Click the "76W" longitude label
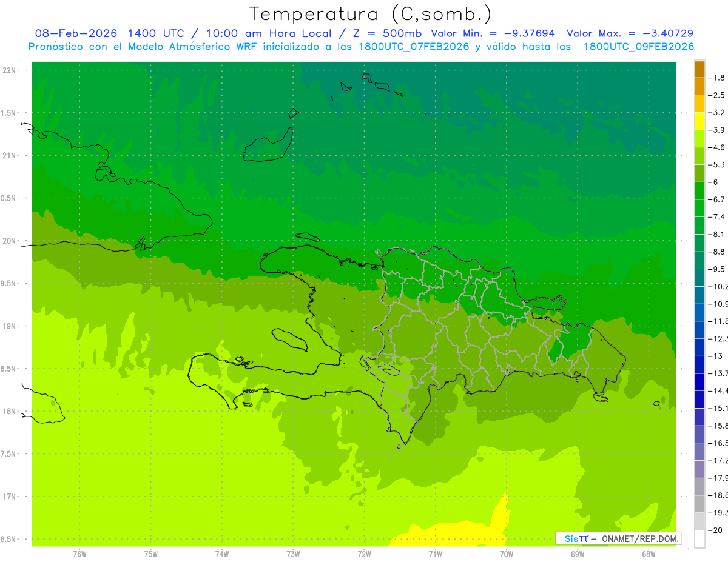Viewport: 728px width, 562px height. [79, 554]
